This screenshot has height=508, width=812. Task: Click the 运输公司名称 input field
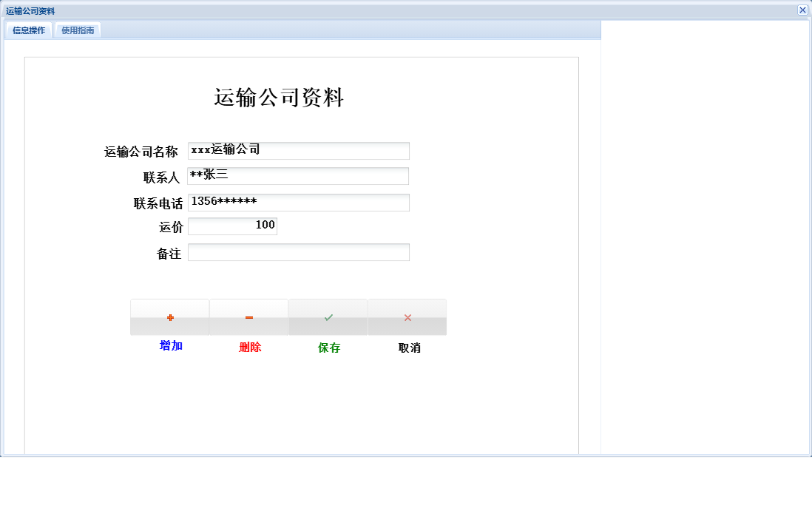[299, 151]
